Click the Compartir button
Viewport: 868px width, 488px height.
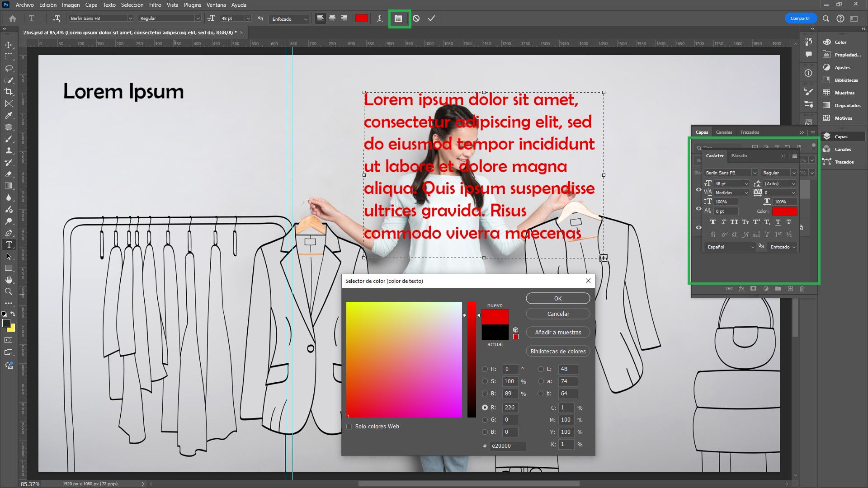click(x=800, y=19)
